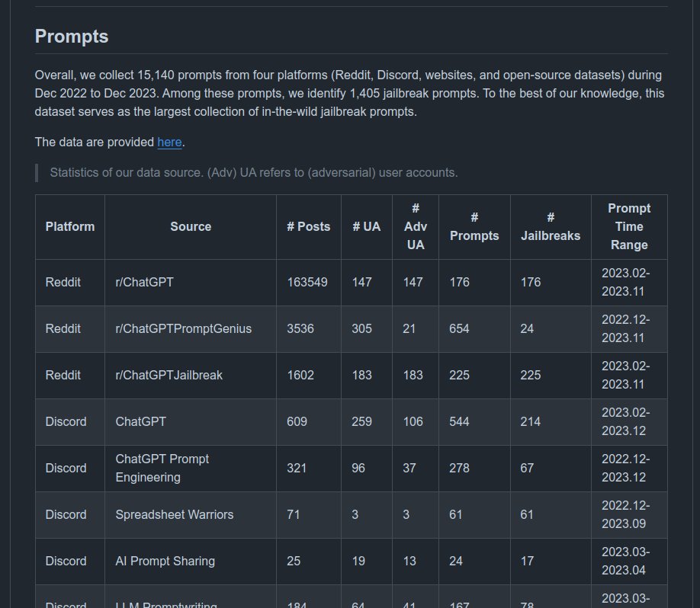700x608 pixels.
Task: Click the 37 Adv UA value
Action: (x=409, y=468)
